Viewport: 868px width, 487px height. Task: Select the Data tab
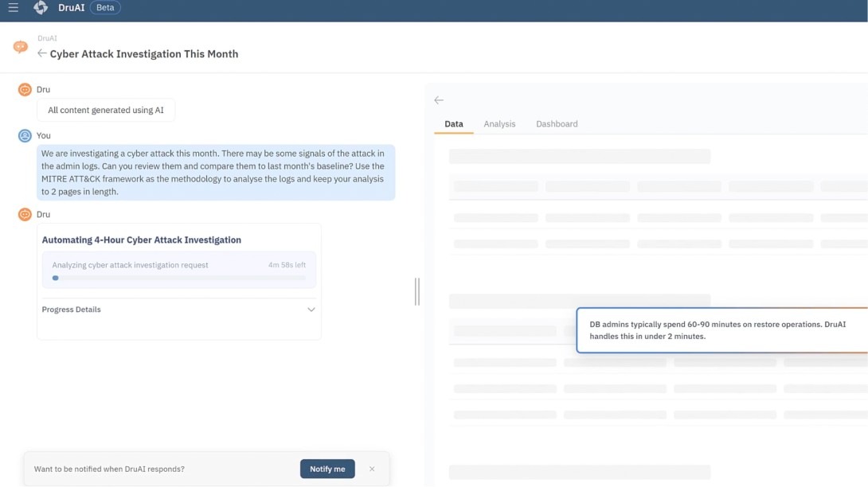453,124
